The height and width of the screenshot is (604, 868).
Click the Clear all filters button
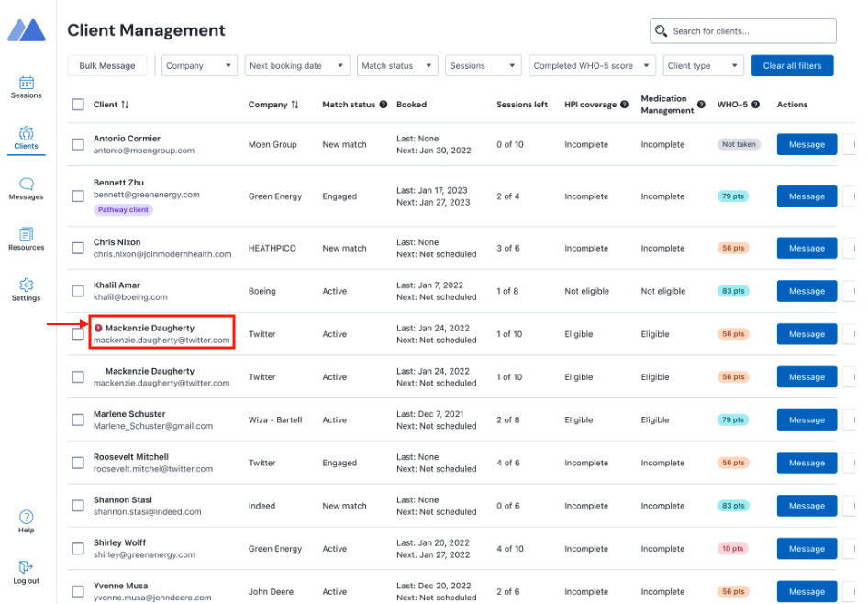coord(792,66)
